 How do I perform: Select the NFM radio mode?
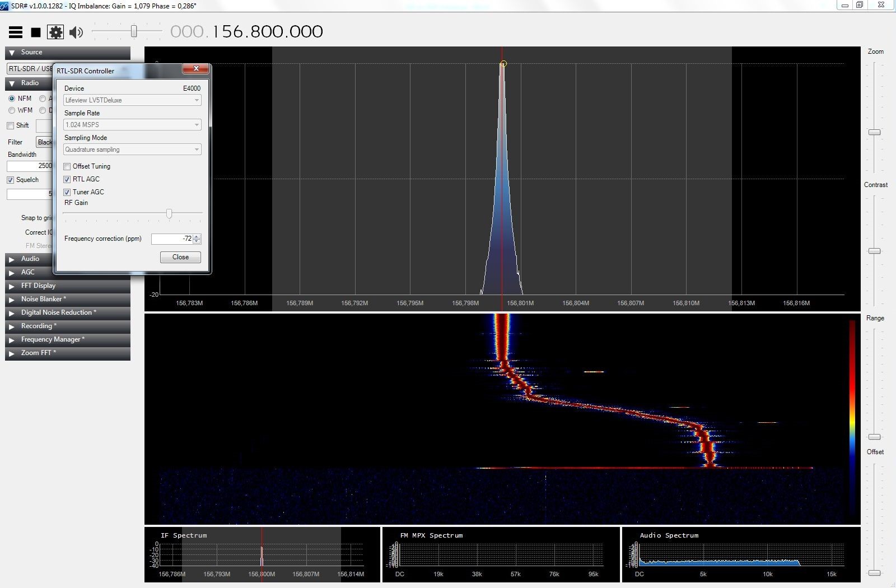(12, 99)
